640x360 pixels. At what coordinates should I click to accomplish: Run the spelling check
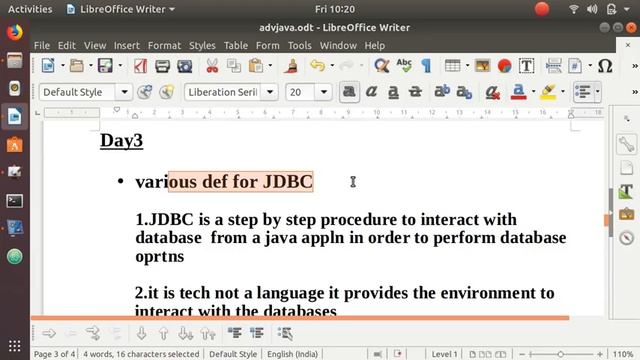click(404, 65)
